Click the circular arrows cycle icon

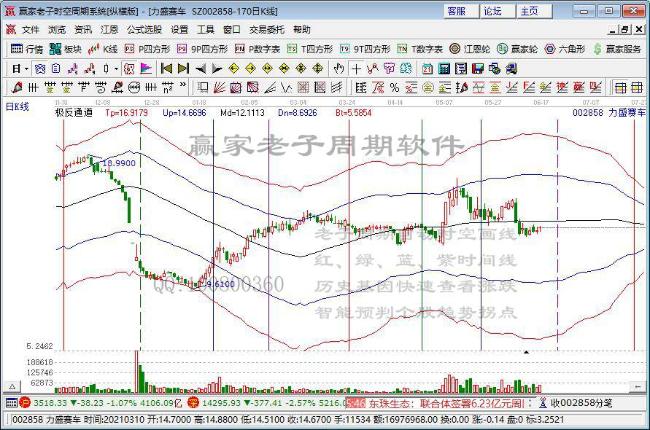(134, 87)
